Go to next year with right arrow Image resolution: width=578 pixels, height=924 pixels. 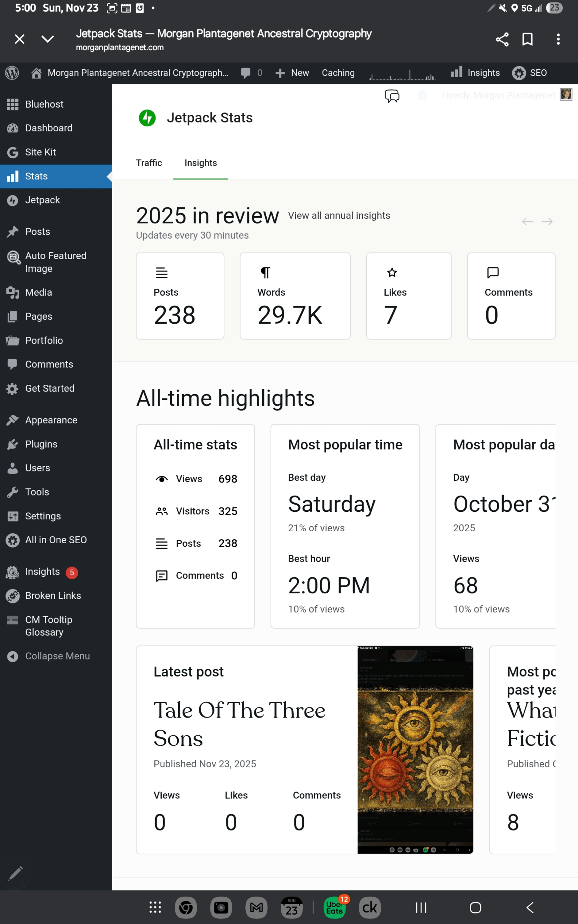click(547, 222)
